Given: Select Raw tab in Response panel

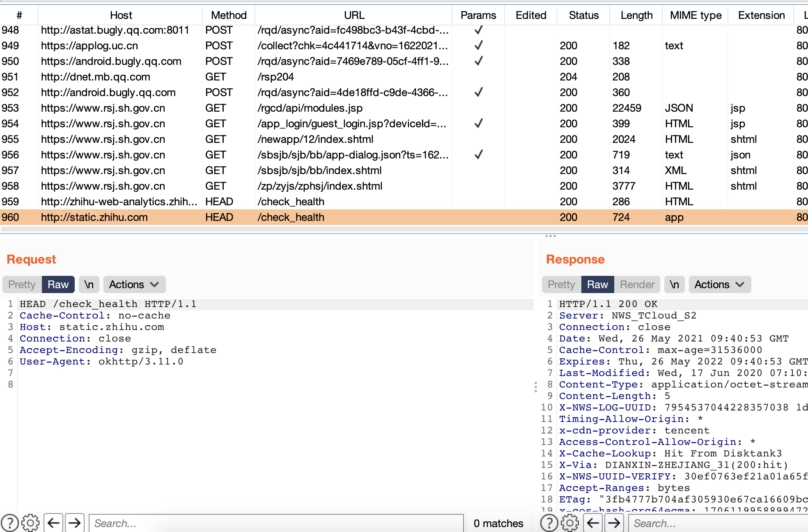Looking at the screenshot, I should click(x=597, y=284).
